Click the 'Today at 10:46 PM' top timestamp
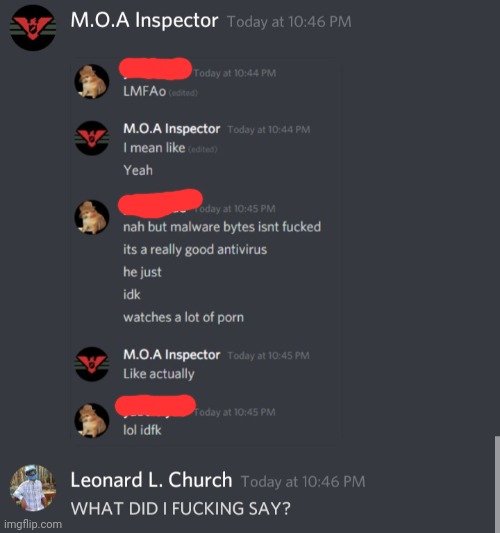 (289, 22)
